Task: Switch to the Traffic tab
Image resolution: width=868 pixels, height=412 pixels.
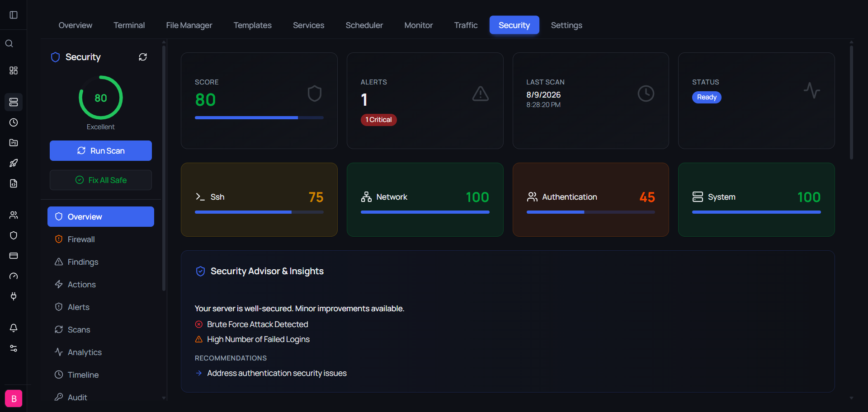Action: coord(466,25)
